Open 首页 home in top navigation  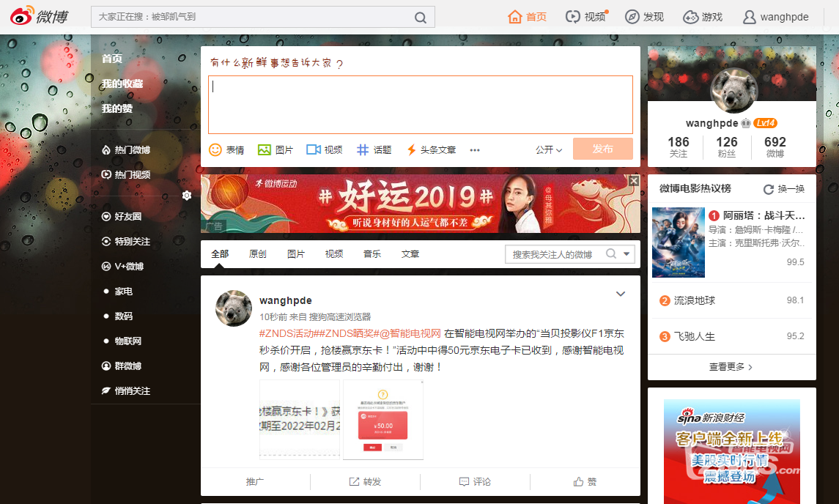click(x=527, y=17)
